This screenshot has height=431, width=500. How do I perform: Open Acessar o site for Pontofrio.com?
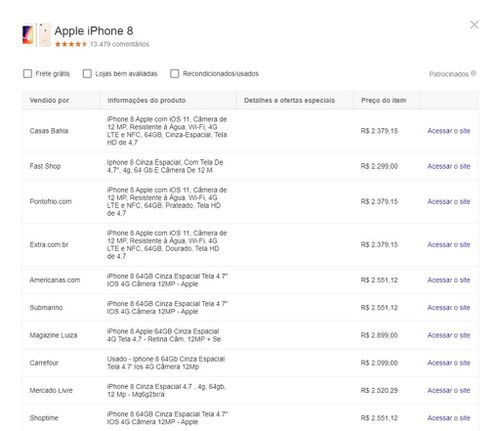coord(449,202)
